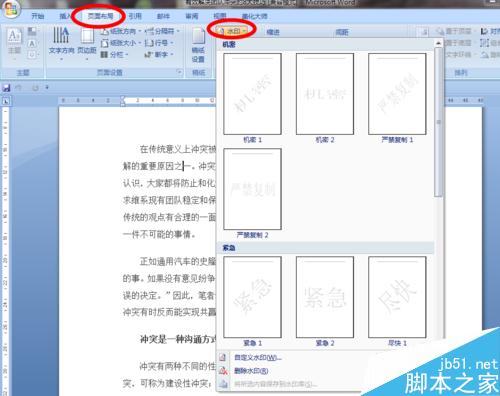Choose the 尽快 1 watermark thumbnail

pyautogui.click(x=397, y=297)
